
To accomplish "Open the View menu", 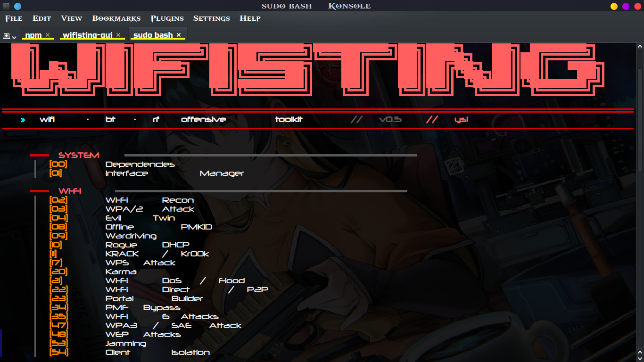I will point(72,18).
